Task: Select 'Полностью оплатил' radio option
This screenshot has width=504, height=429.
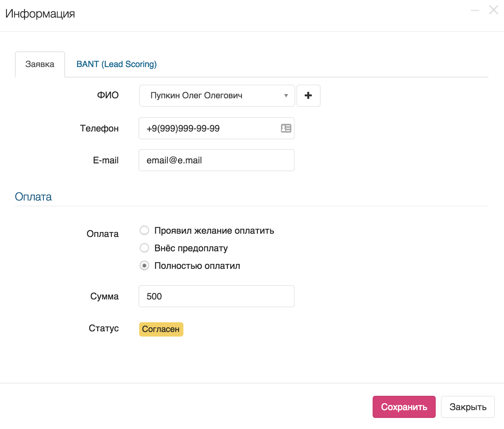Action: (x=144, y=266)
